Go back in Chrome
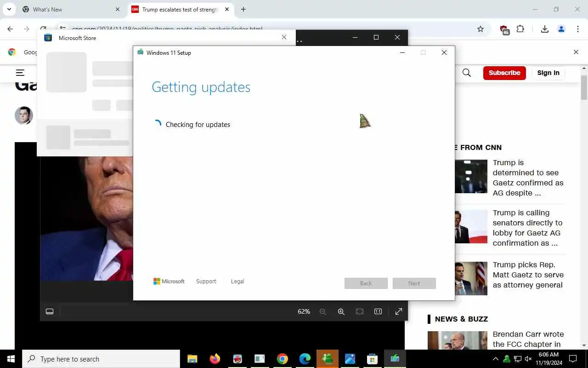The image size is (588, 368). tap(10, 29)
